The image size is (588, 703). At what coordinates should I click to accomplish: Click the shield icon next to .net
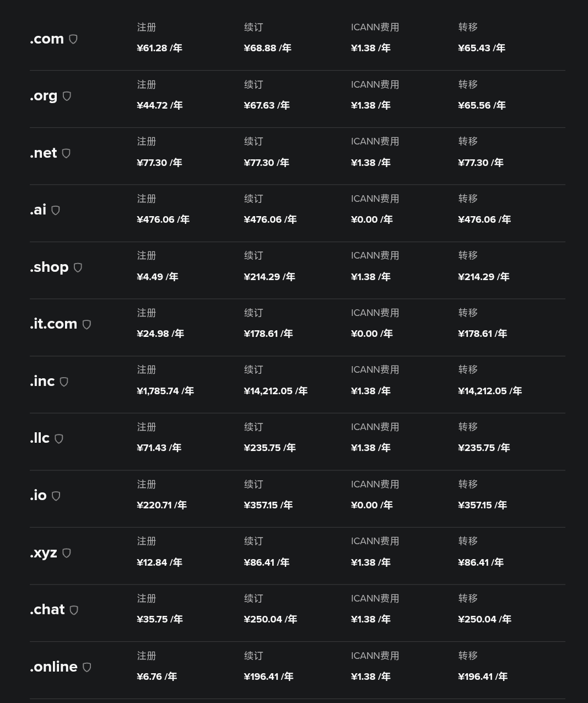pyautogui.click(x=66, y=153)
